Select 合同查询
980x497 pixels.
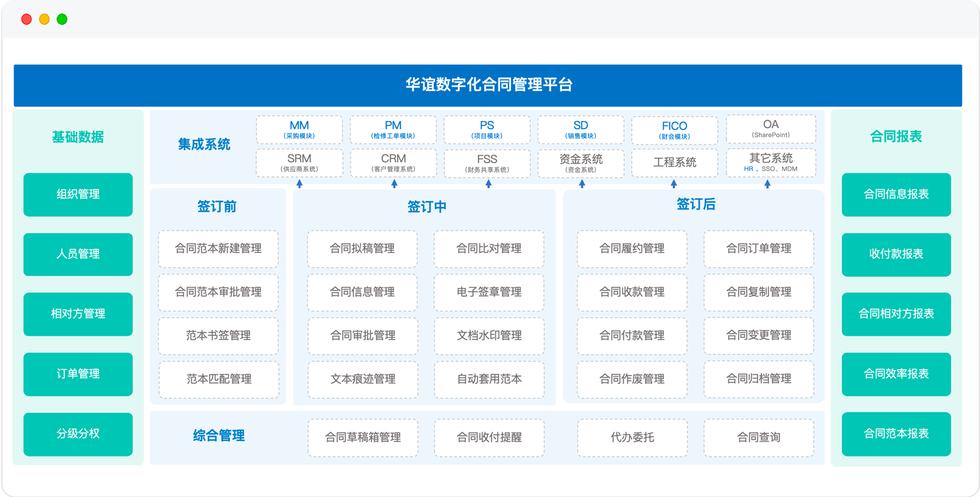759,438
